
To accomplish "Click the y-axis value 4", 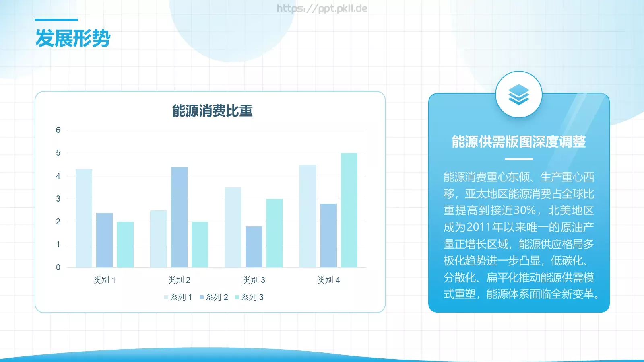I will (58, 176).
